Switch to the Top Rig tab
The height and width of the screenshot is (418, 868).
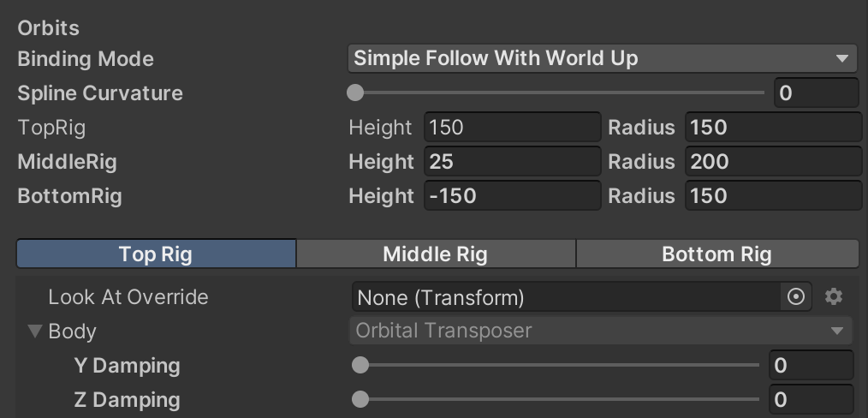[156, 254]
